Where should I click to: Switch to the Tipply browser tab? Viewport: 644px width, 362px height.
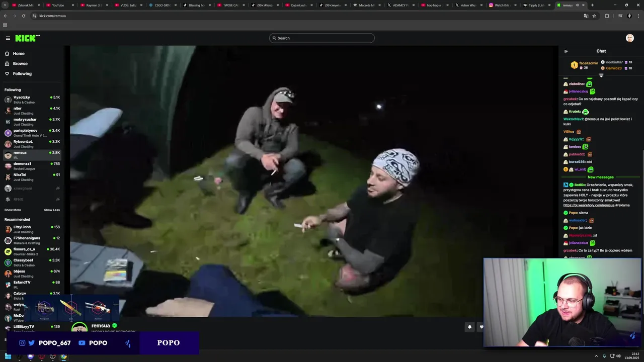click(x=536, y=5)
